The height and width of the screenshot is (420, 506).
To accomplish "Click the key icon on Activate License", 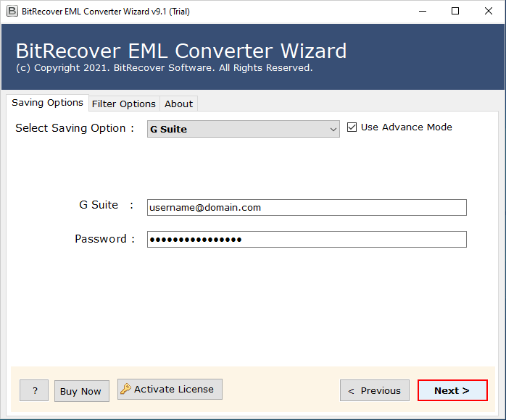I will tap(126, 390).
